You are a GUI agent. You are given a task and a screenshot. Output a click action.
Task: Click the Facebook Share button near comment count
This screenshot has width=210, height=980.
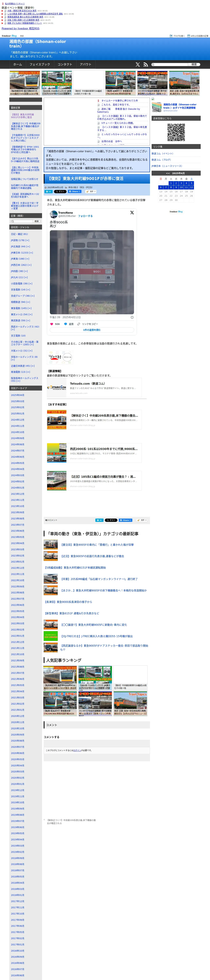[125, 520]
